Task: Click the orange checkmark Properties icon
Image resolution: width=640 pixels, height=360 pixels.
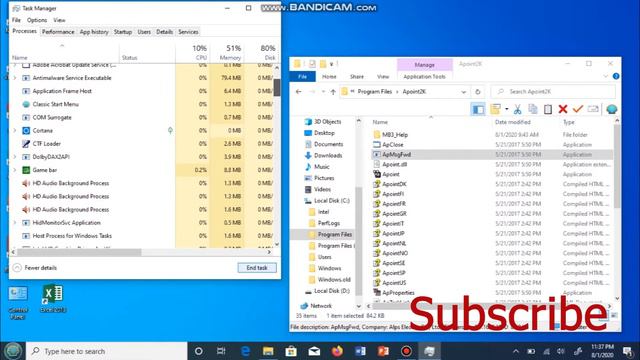Action: [578, 109]
